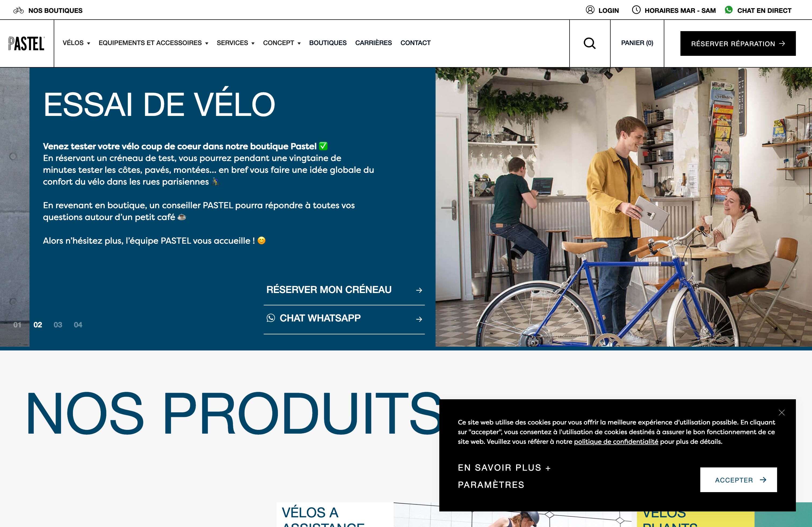Expand En Savoir Plus cookie details
Image resolution: width=812 pixels, height=527 pixels.
click(x=504, y=468)
